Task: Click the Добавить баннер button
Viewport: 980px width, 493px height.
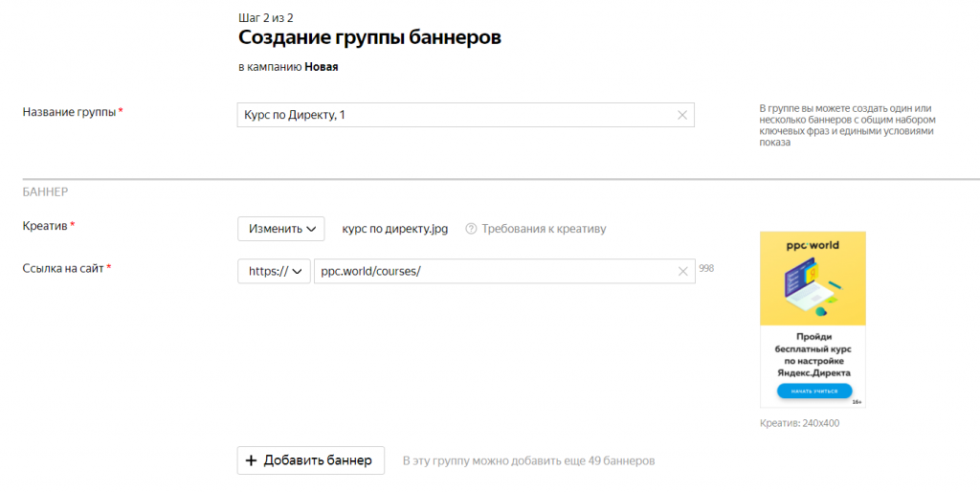Action: (x=311, y=460)
